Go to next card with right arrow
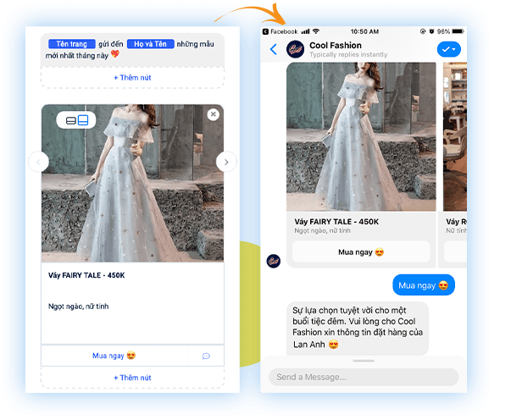 [x=226, y=162]
